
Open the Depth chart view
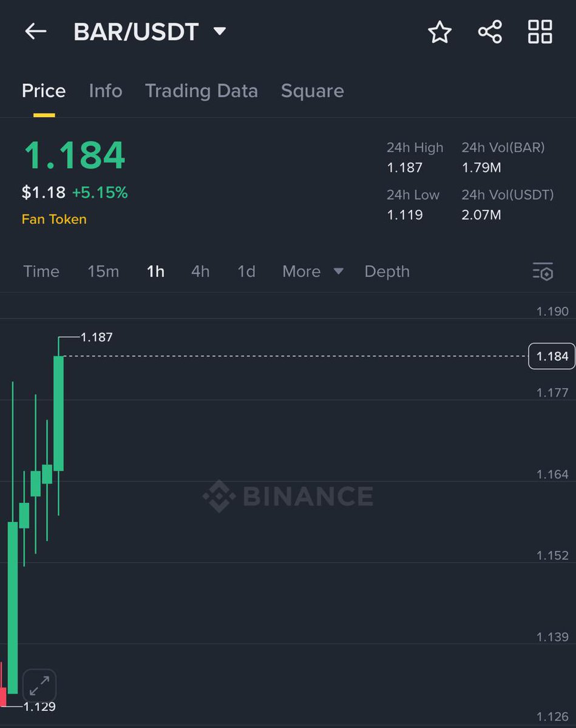click(387, 271)
